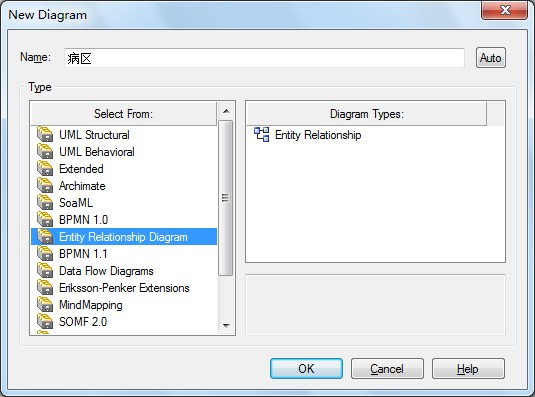Select Entity Relationship Diagram category
This screenshot has width=535, height=397.
[x=124, y=237]
